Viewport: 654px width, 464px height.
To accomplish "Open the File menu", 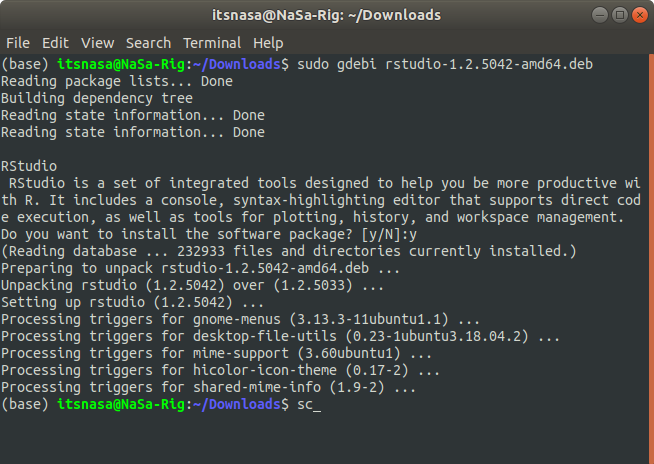I will 18,43.
